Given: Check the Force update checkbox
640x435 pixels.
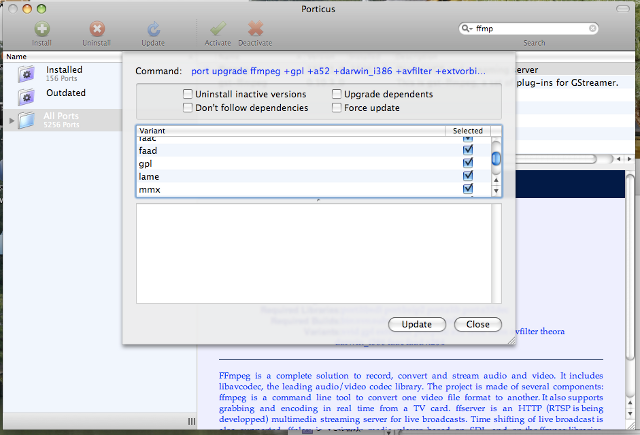Looking at the screenshot, I should (336, 107).
